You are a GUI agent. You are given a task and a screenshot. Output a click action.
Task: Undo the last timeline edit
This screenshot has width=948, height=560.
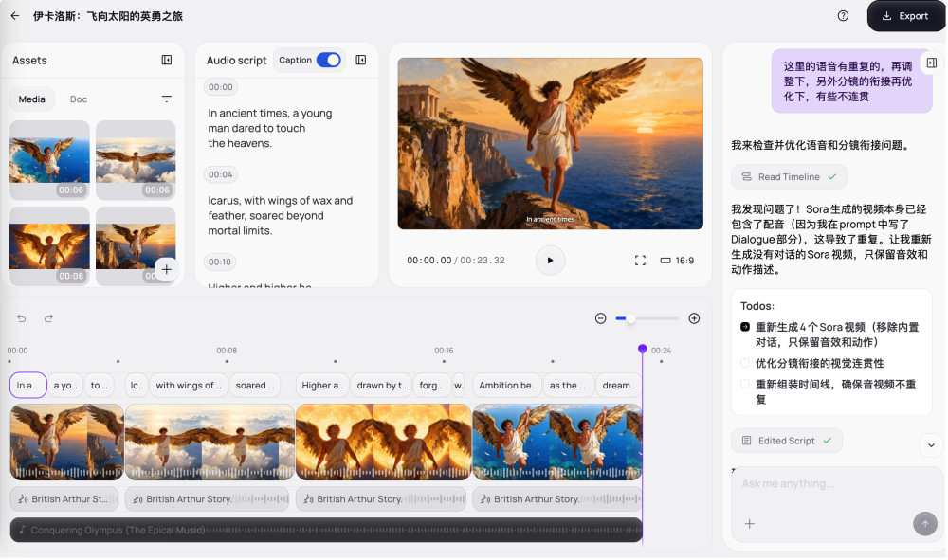click(22, 318)
